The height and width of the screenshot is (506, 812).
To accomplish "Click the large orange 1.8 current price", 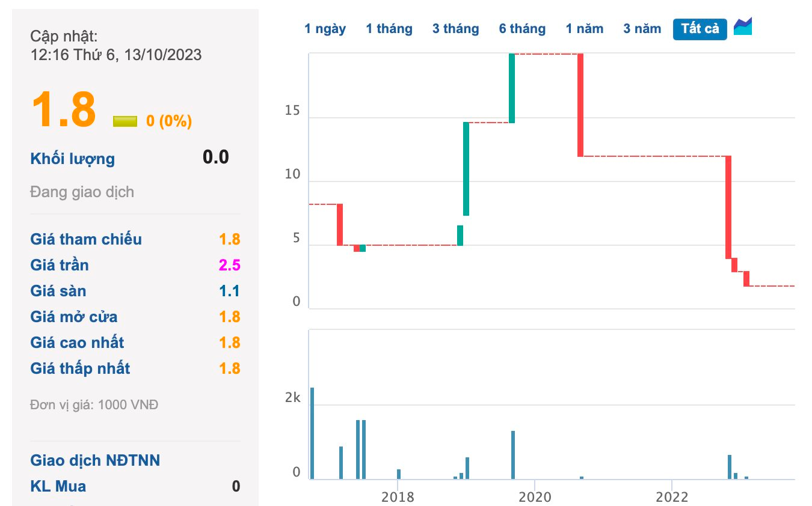I will (64, 110).
